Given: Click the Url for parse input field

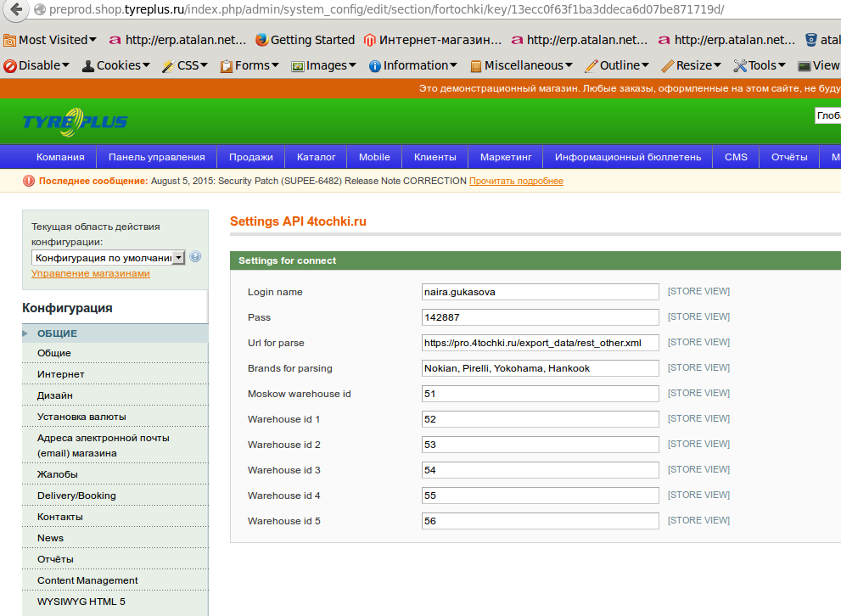Looking at the screenshot, I should [540, 343].
